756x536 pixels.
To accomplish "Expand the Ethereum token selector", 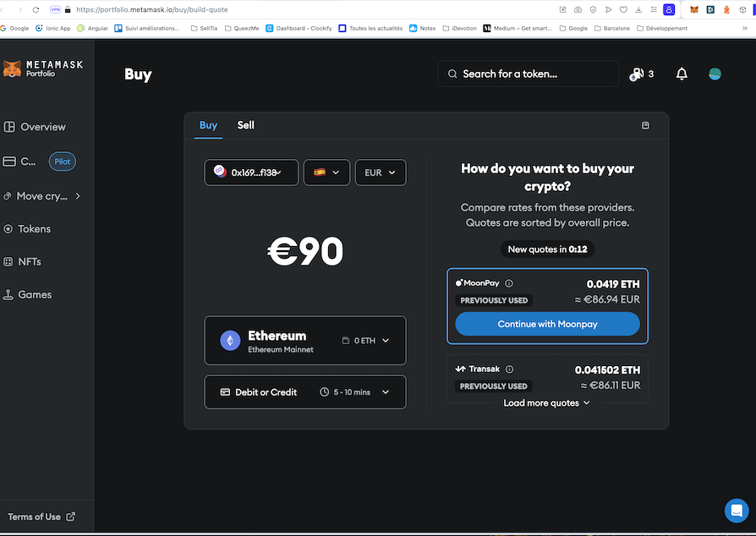I will pyautogui.click(x=304, y=341).
